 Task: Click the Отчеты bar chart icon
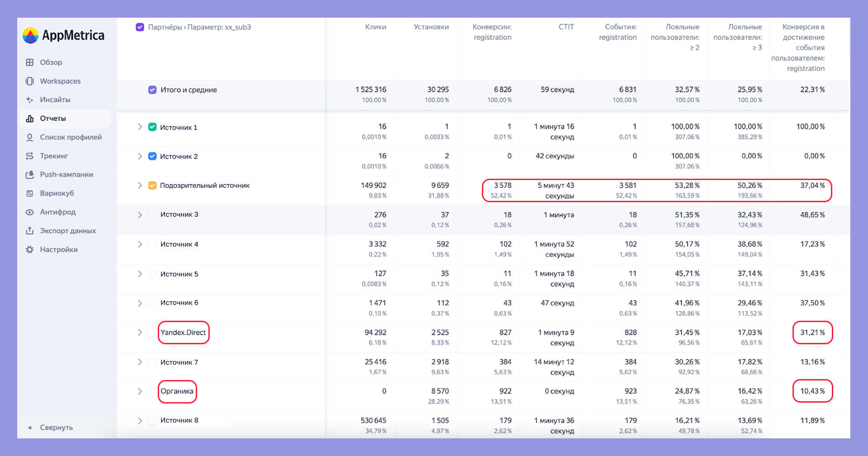[30, 119]
